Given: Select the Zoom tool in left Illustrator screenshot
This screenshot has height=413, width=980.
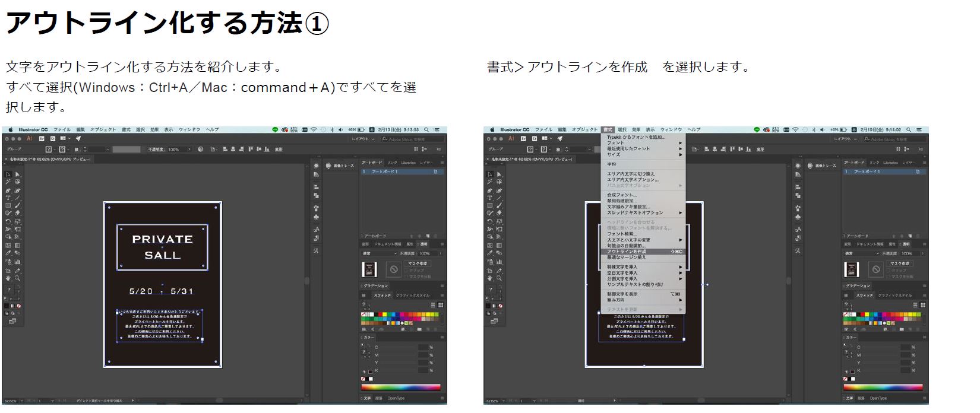Looking at the screenshot, I should click(17, 278).
